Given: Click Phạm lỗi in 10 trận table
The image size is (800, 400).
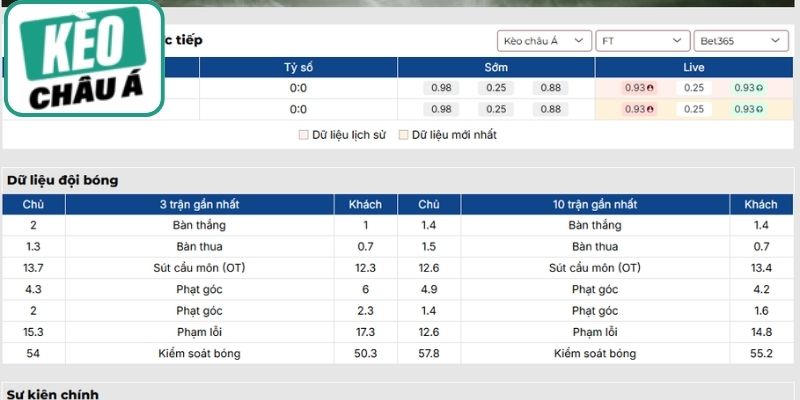Looking at the screenshot, I should [x=595, y=332].
